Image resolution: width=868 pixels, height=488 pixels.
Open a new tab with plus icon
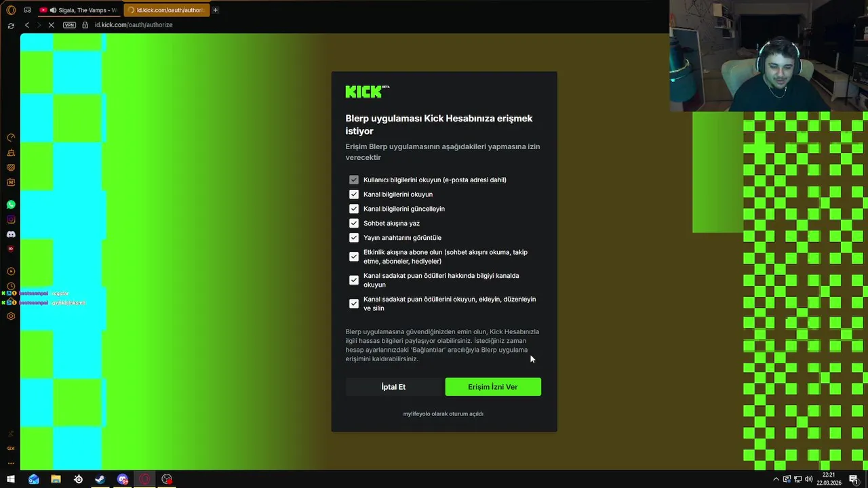click(x=215, y=10)
